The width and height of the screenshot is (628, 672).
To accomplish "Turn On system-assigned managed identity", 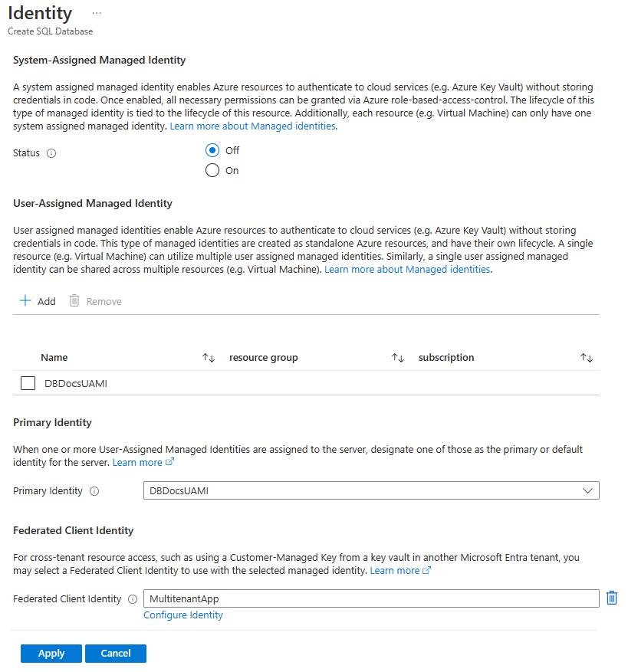I will tap(212, 171).
